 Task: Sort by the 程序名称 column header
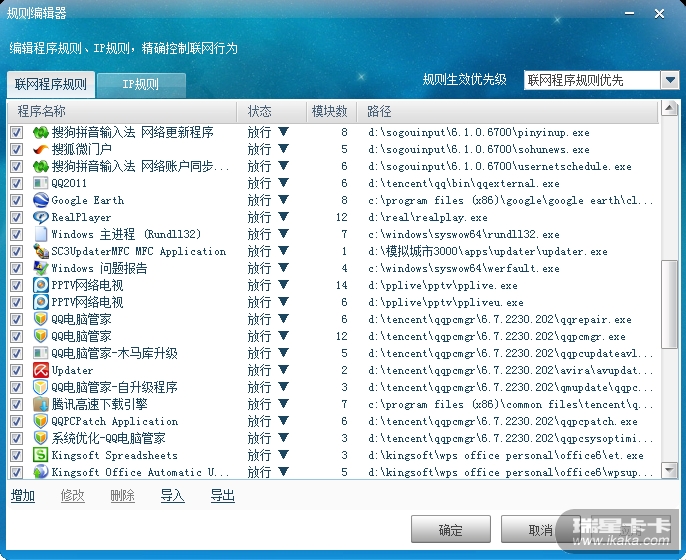point(122,112)
